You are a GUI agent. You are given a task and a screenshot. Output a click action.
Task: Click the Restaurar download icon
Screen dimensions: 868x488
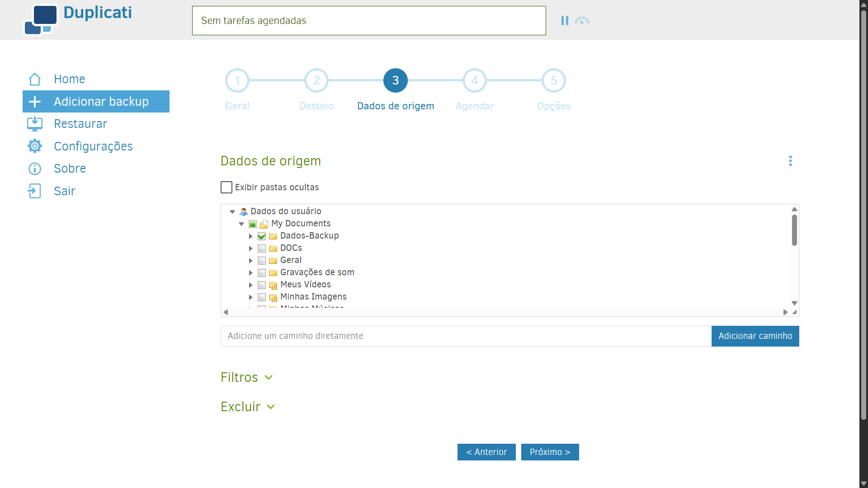[35, 124]
